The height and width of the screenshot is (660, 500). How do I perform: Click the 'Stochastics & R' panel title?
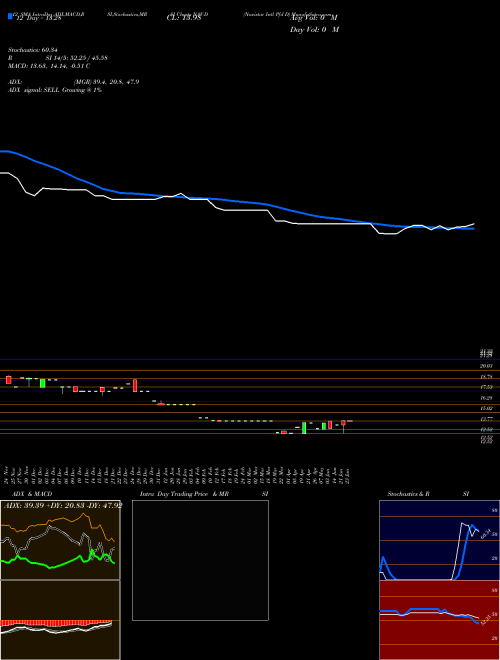pyautogui.click(x=409, y=494)
